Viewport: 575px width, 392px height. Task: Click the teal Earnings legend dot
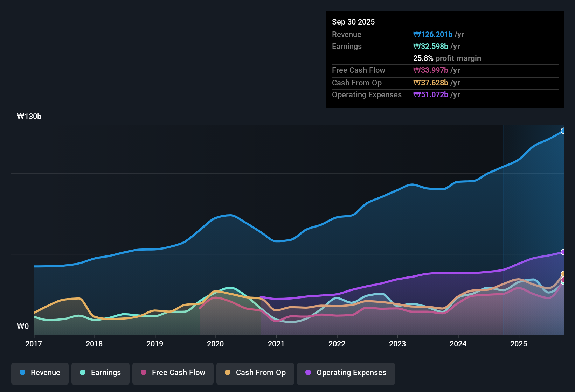(83, 373)
